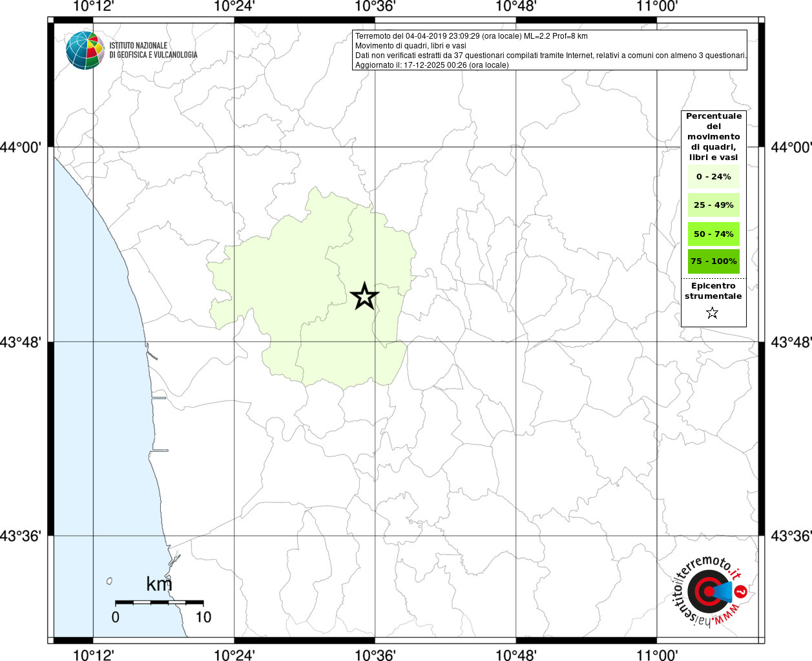Screen dimensions: 812x661
Task: Click the black-and-white scale bar
Action: click(160, 602)
